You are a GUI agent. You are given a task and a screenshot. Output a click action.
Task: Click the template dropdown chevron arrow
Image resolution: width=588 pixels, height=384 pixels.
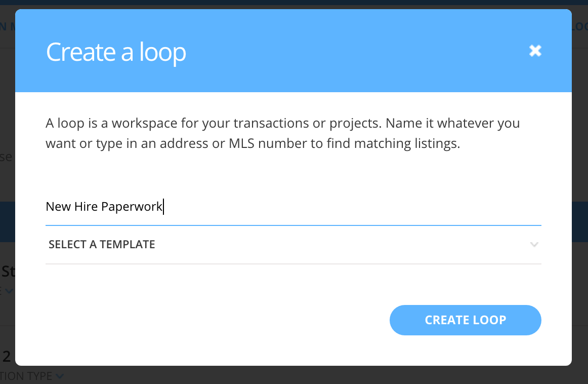(x=534, y=245)
